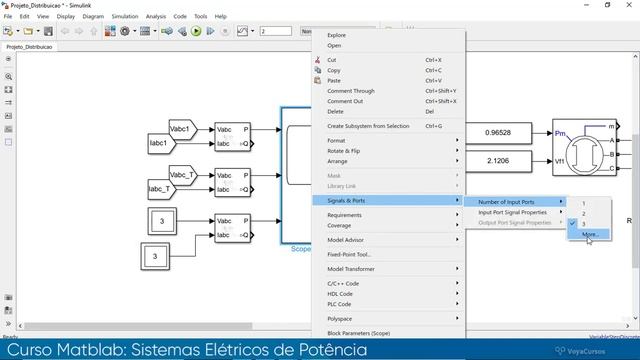Screen dimensions: 640x360
Task: Click the Up to Parent arrow icon
Action: [x=94, y=31]
